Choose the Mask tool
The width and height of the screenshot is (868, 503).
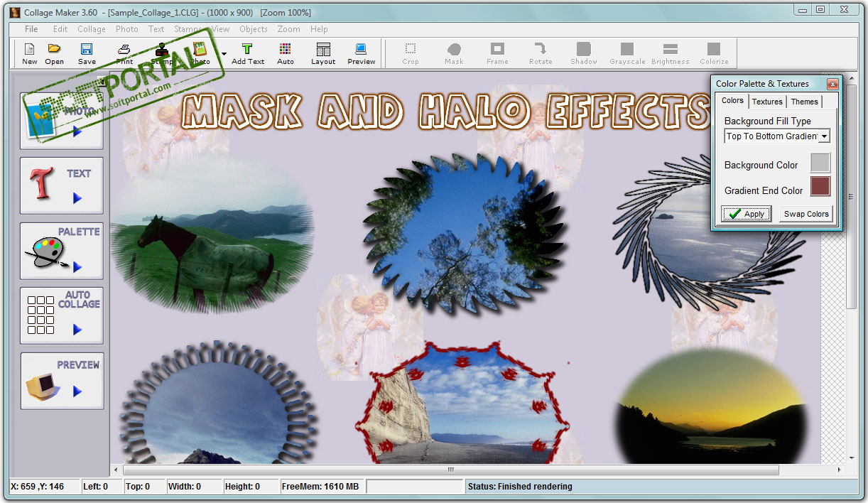point(454,53)
